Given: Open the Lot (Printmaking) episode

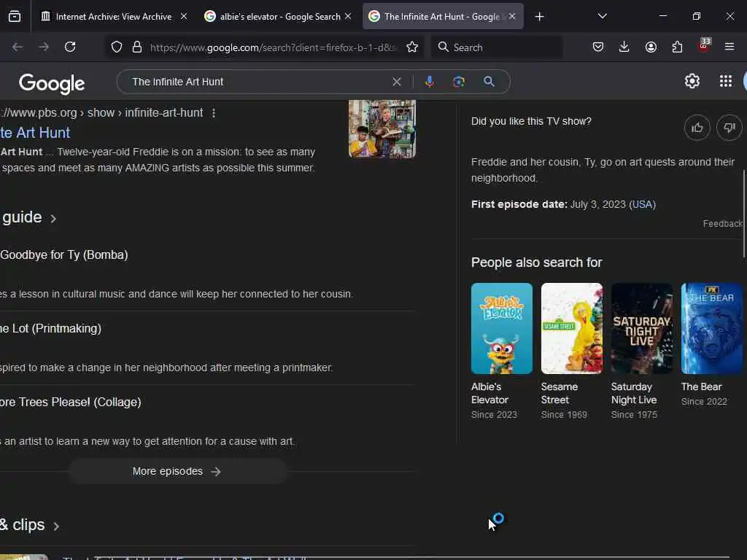Looking at the screenshot, I should [50, 329].
